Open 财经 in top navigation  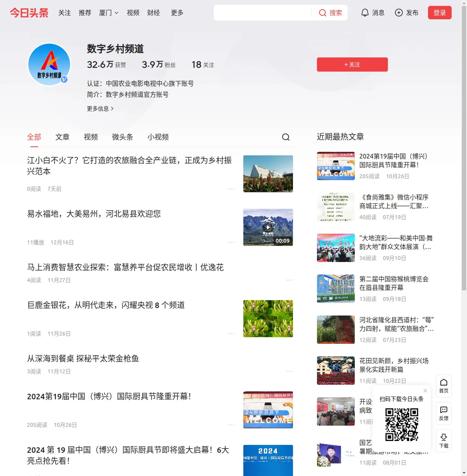[x=154, y=13]
